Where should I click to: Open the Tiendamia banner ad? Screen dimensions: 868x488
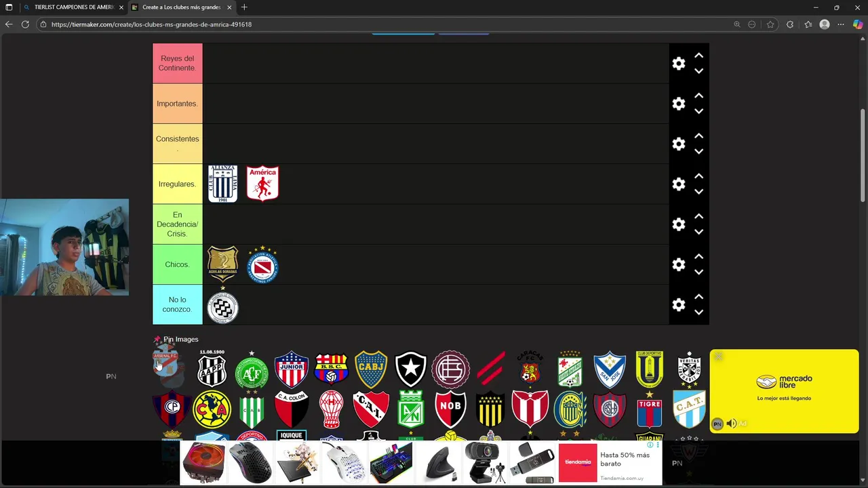coord(420,462)
